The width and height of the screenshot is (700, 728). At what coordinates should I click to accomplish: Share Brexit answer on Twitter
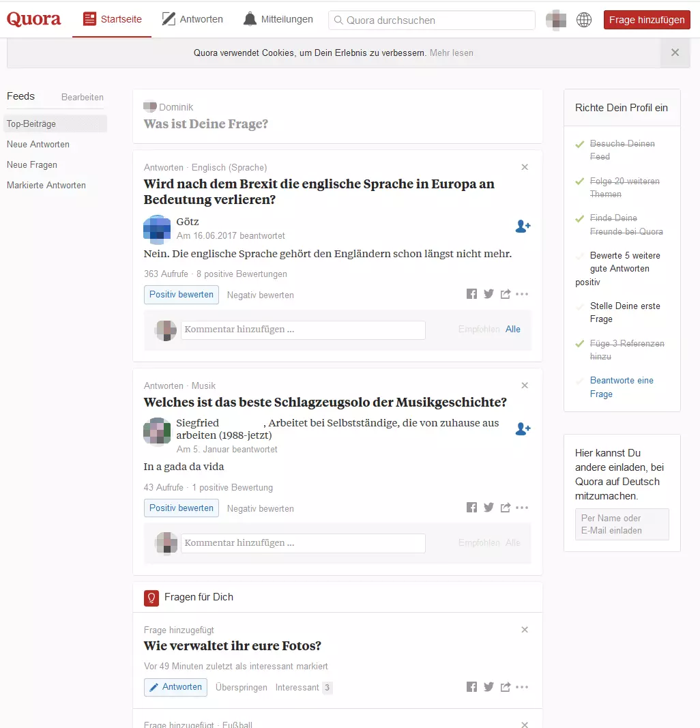click(488, 294)
